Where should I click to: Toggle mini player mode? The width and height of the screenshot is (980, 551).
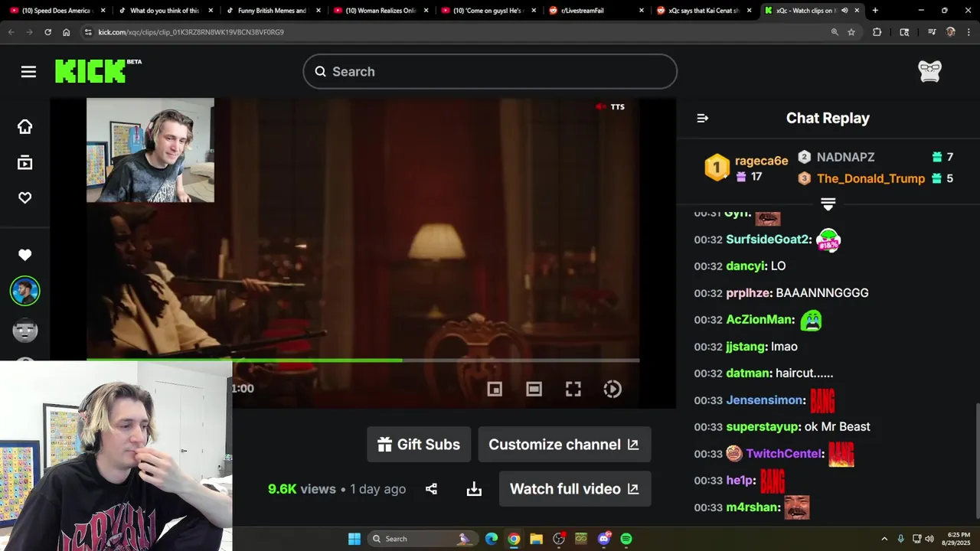click(x=495, y=389)
